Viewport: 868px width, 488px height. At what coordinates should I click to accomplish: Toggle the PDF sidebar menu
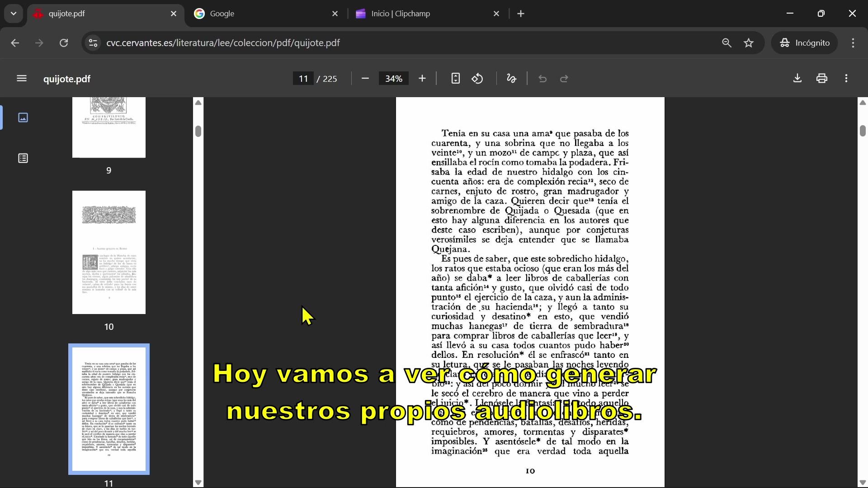tap(21, 79)
